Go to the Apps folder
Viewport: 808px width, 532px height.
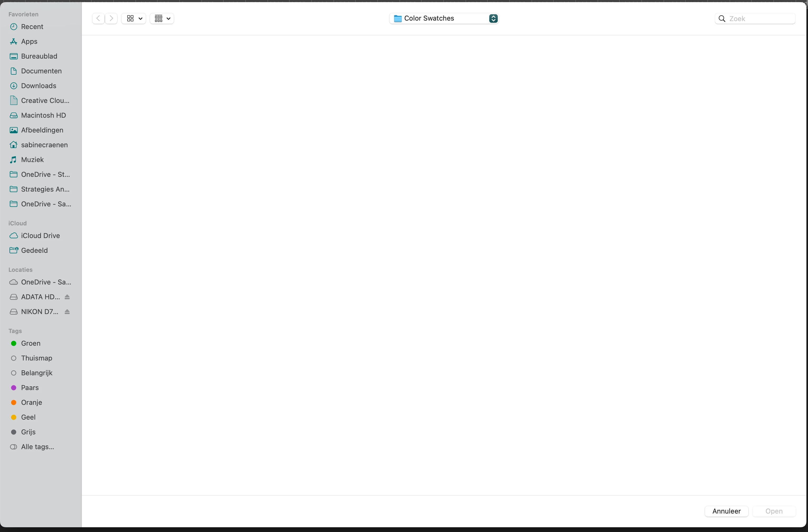[x=29, y=41]
